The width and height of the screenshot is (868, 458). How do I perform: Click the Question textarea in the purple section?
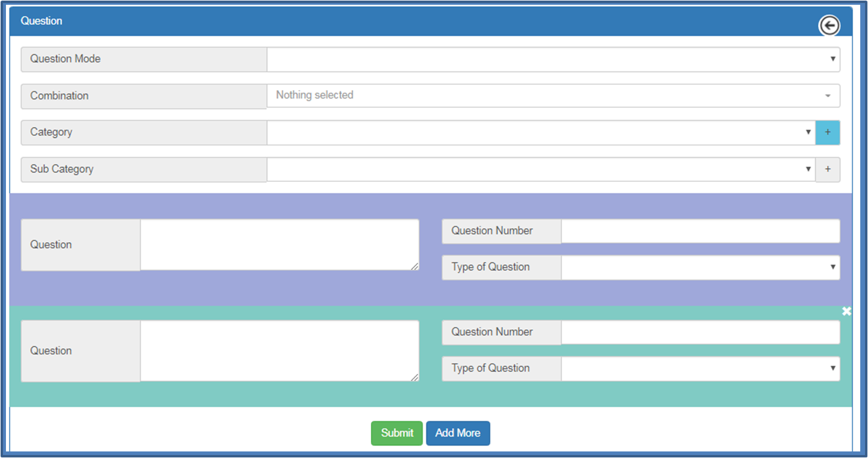(x=279, y=245)
